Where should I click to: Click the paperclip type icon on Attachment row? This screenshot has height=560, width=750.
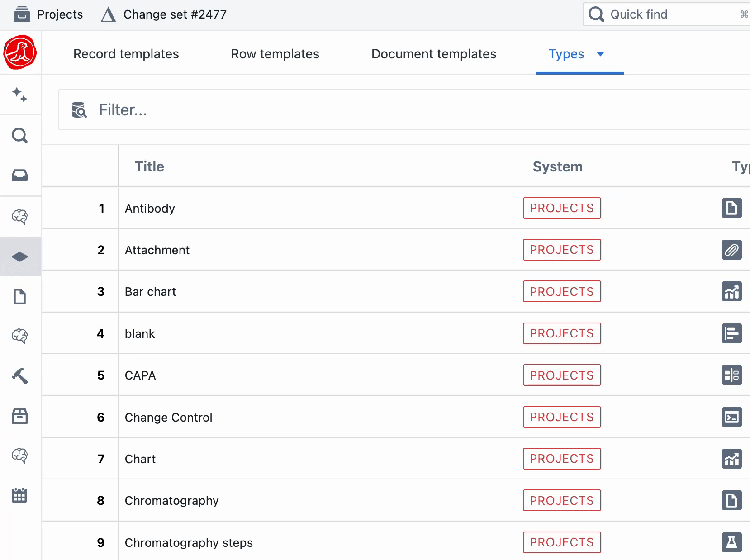(x=731, y=250)
